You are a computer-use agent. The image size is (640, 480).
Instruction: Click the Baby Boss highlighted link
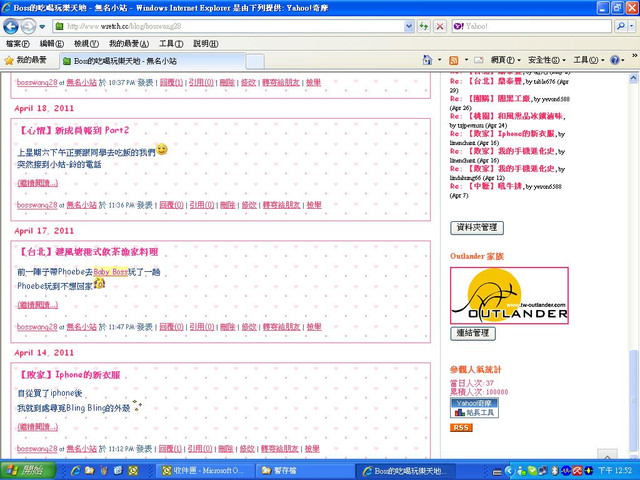tap(110, 272)
